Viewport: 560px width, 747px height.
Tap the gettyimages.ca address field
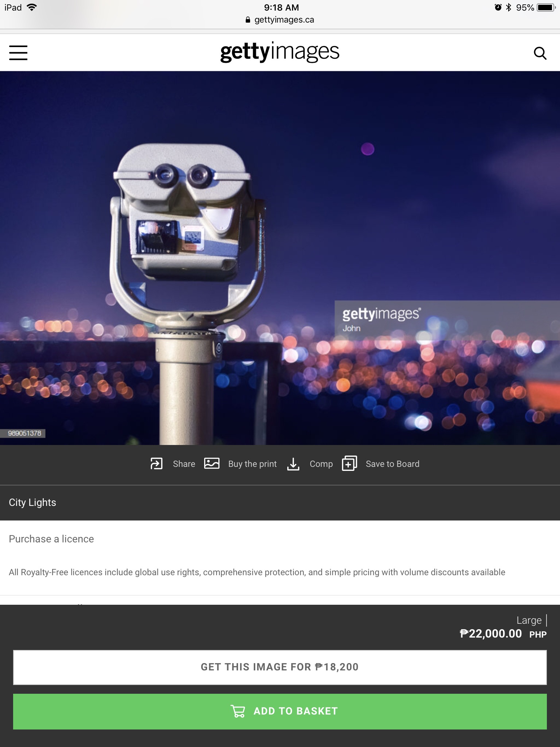tap(284, 20)
